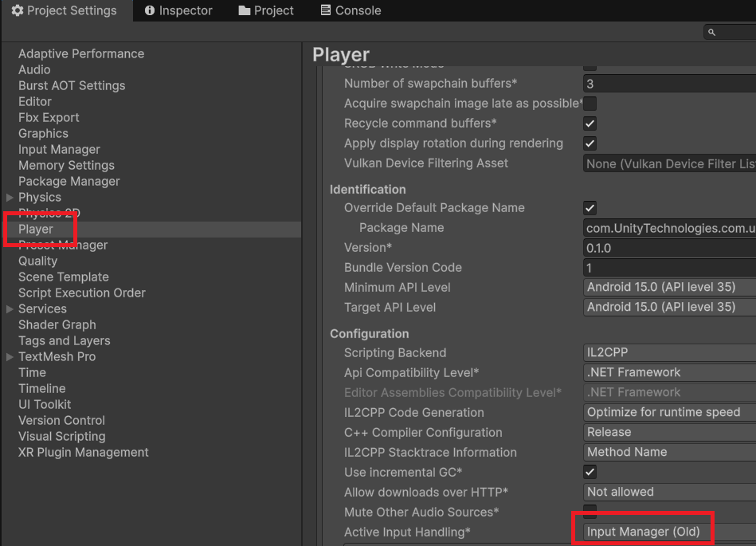Expand the Services tree item

(10, 308)
